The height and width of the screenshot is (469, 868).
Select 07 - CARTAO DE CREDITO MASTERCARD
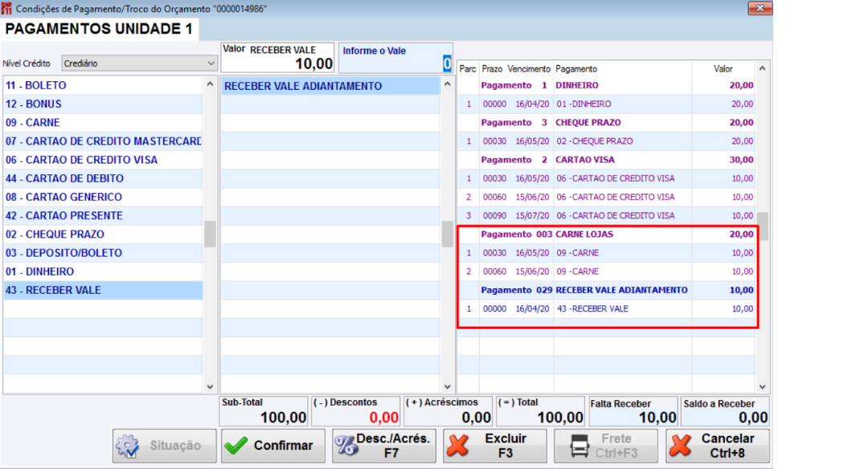point(103,141)
